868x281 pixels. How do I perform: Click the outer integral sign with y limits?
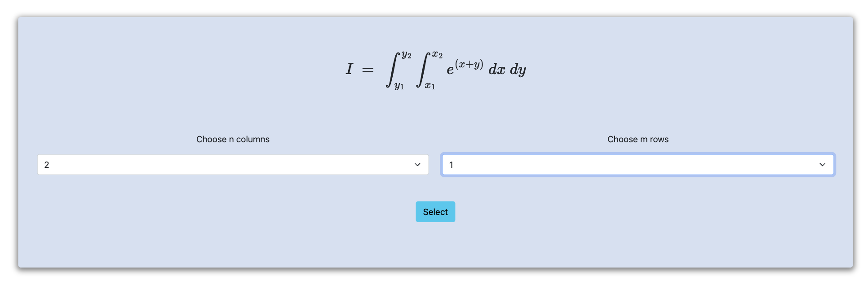392,70
